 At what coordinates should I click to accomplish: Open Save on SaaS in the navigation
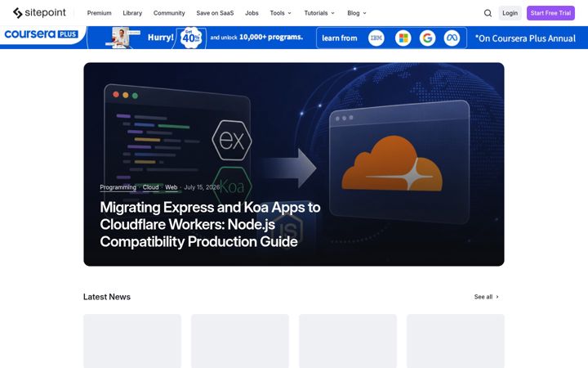(215, 13)
